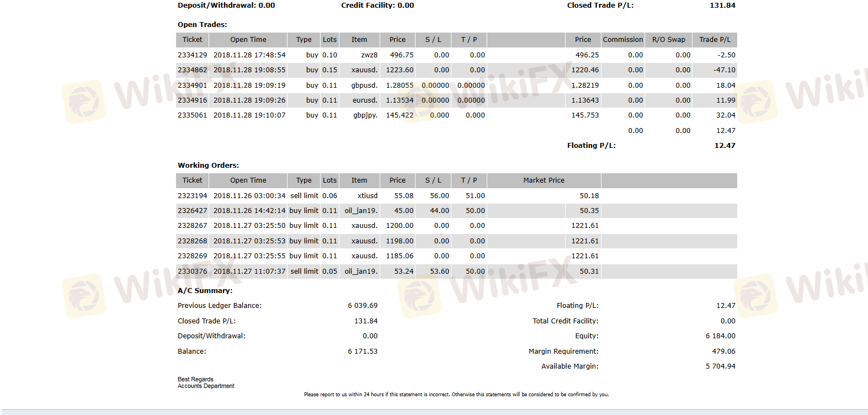This screenshot has height=415, width=868.
Task: Click ticket number 2334901
Action: 192,86
